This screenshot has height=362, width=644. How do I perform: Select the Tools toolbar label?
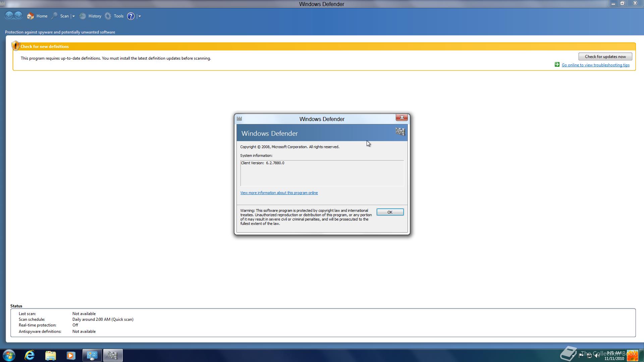(x=118, y=16)
